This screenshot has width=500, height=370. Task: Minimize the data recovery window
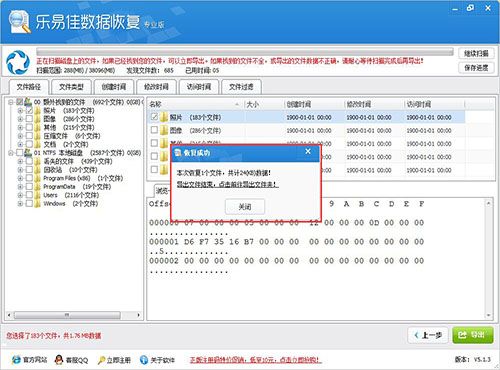(x=455, y=9)
